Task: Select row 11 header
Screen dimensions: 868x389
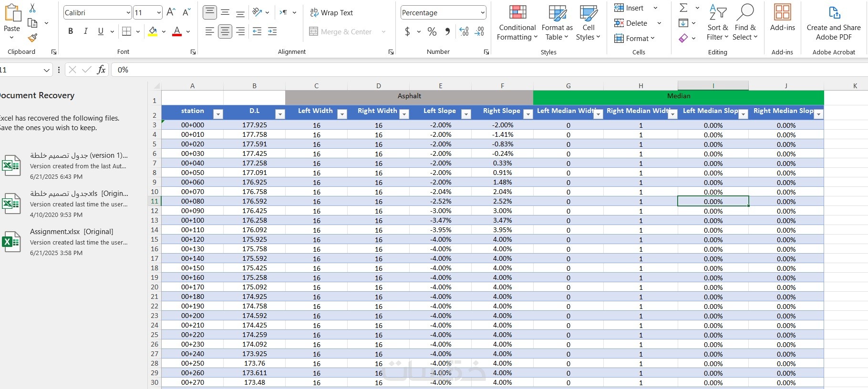Action: tap(155, 201)
